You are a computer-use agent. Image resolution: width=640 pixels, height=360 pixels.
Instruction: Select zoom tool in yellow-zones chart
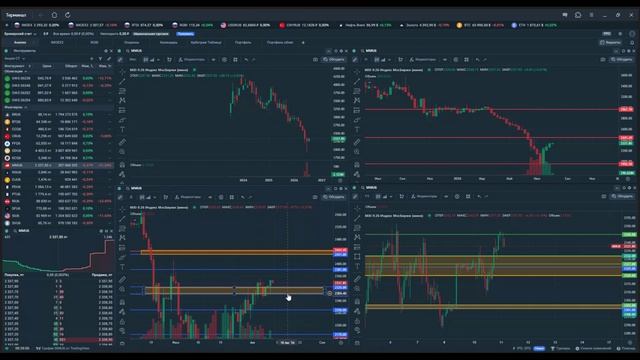tap(357, 289)
